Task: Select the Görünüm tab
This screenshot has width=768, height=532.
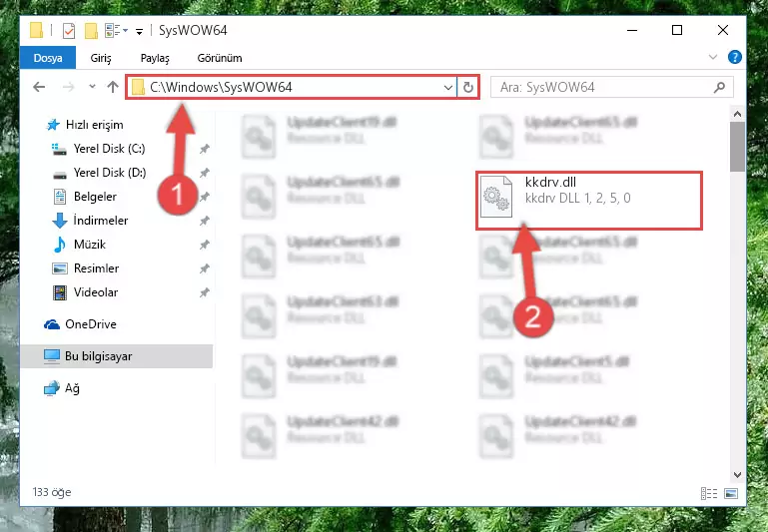Action: 220,58
